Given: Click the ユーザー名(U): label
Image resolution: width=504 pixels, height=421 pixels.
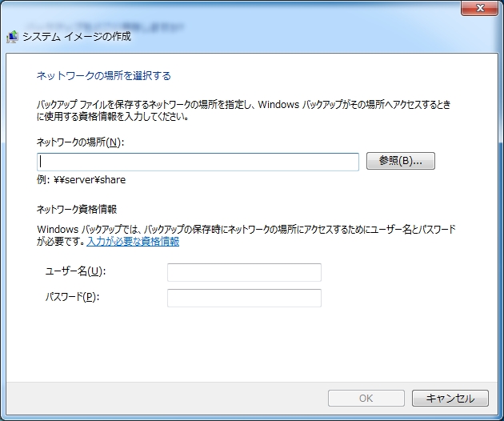Looking at the screenshot, I should [x=75, y=271].
